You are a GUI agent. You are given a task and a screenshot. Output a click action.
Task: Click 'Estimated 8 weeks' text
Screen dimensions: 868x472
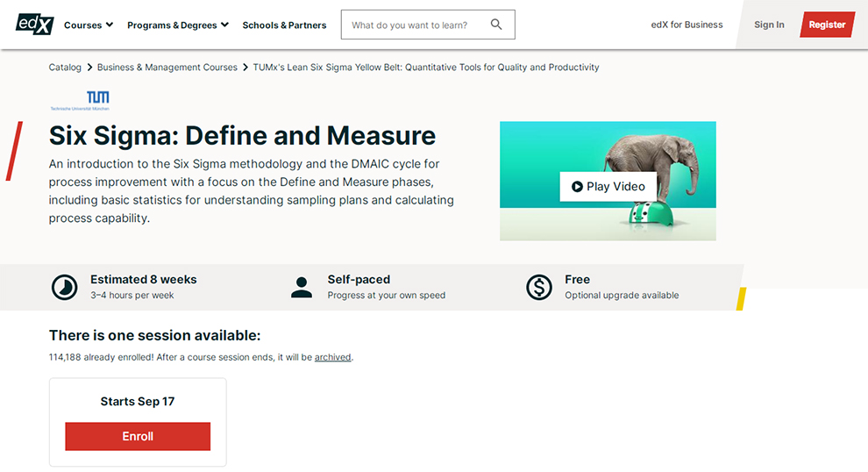pos(144,280)
